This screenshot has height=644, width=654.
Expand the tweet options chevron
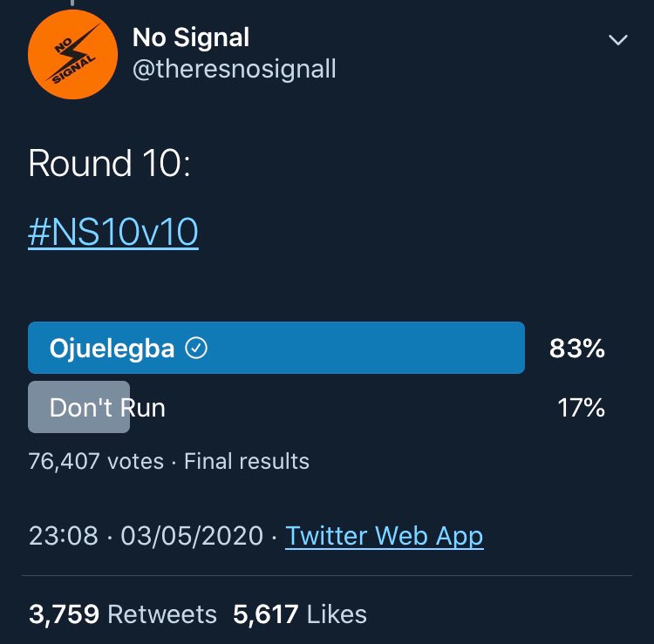coord(617,41)
